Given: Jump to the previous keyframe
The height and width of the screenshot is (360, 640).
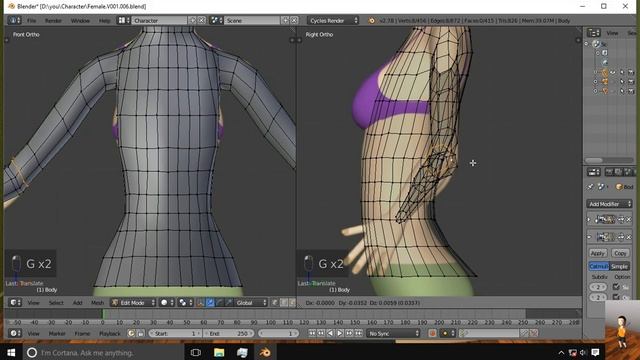Looking at the screenshot, I should (x=321, y=333).
